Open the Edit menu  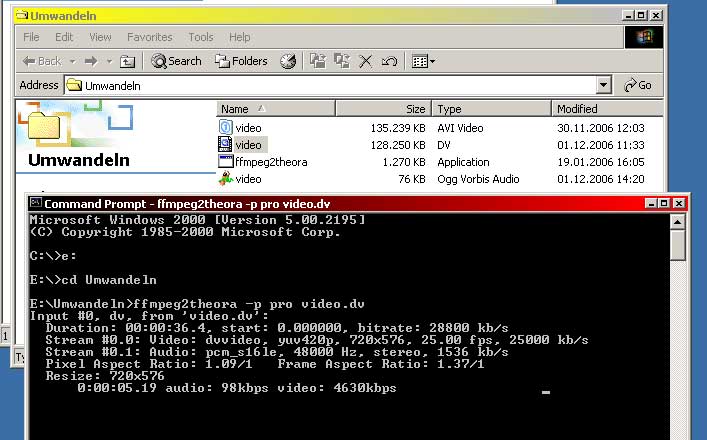(x=64, y=37)
